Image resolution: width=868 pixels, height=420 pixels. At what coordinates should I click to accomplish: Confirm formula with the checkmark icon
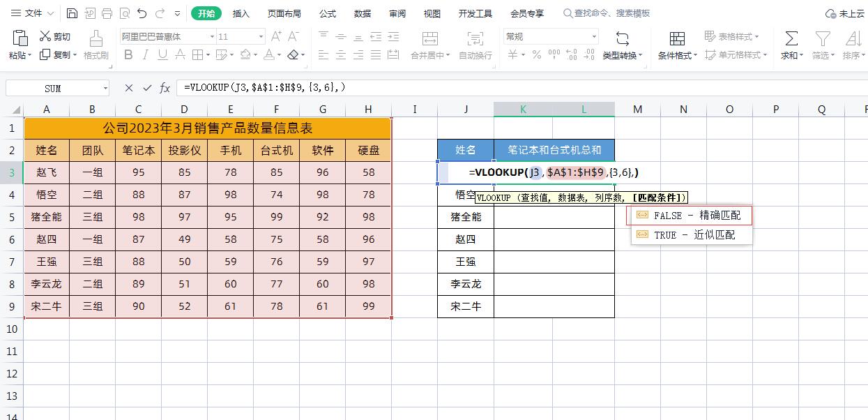click(x=147, y=88)
